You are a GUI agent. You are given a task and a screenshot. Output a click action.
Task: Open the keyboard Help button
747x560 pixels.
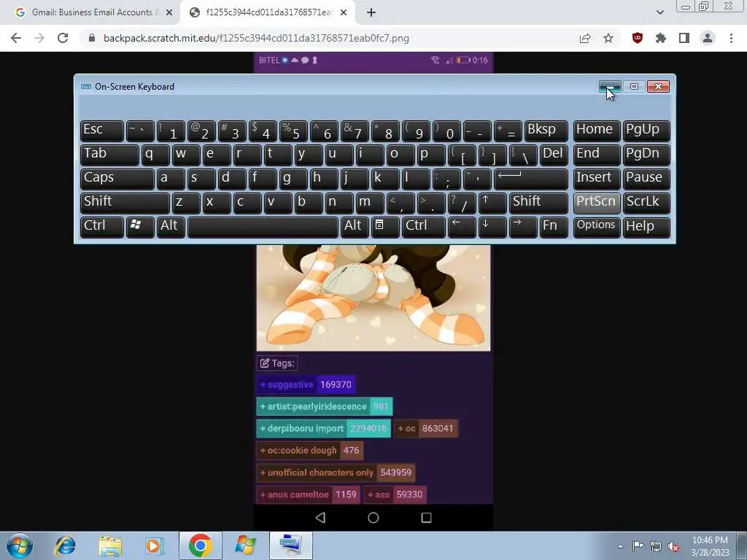646,227
